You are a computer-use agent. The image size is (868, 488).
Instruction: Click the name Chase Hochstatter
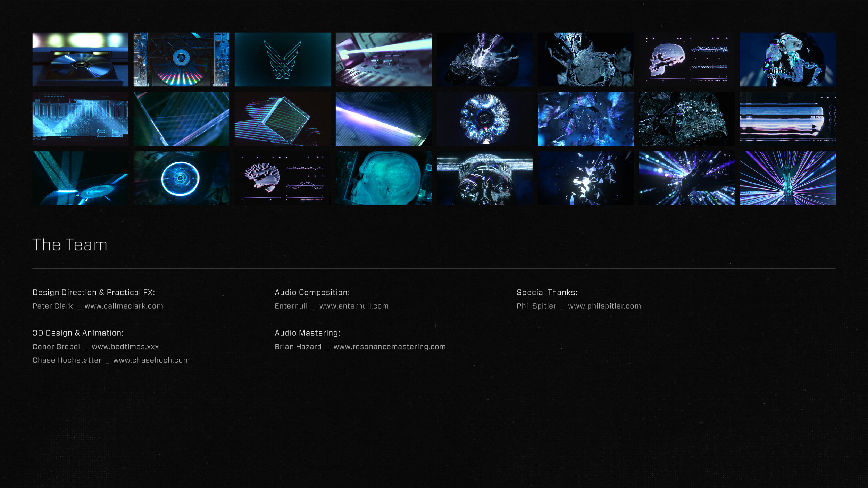point(67,360)
